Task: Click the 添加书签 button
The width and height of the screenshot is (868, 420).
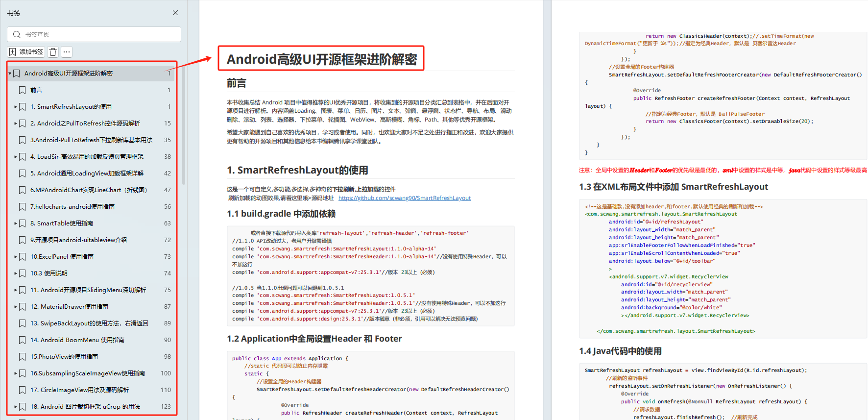Action: point(26,51)
